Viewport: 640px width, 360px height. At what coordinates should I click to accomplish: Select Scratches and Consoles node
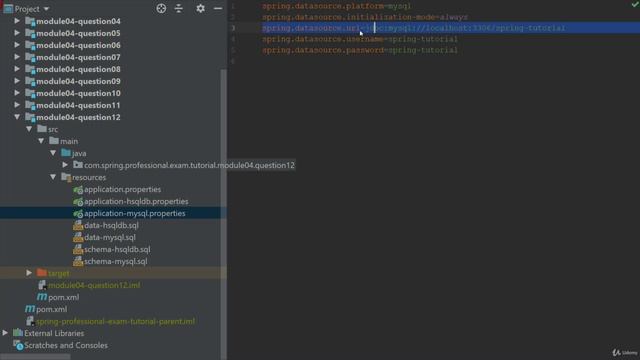(66, 345)
